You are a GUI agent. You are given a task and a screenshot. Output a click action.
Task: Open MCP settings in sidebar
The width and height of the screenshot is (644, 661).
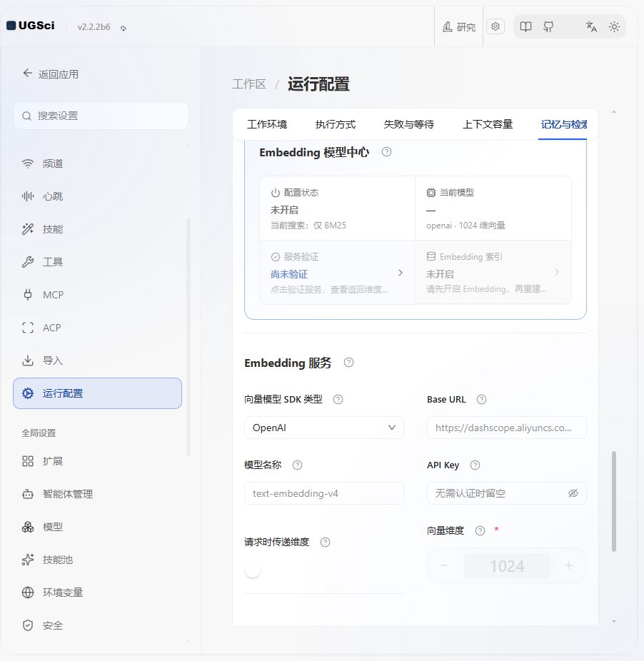[x=97, y=295]
